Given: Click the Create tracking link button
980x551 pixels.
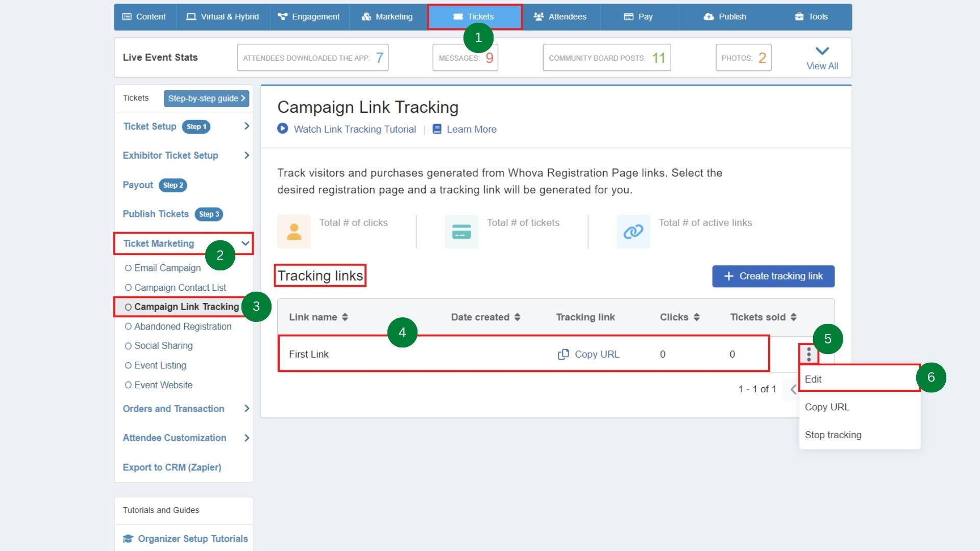Looking at the screenshot, I should (x=773, y=276).
